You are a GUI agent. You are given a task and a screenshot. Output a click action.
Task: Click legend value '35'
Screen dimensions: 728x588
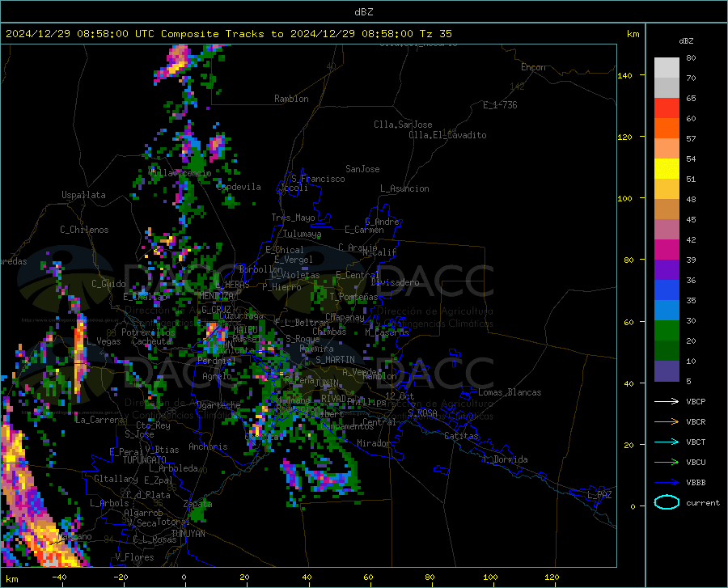[x=691, y=301]
